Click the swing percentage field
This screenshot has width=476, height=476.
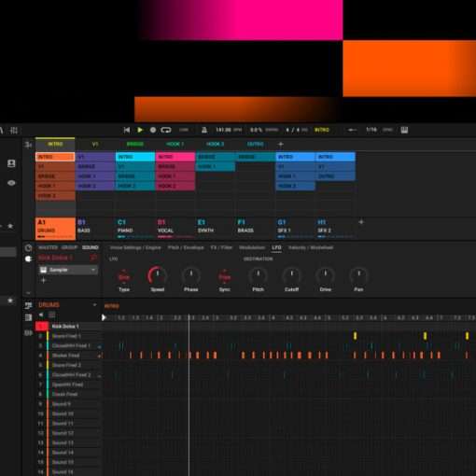pyautogui.click(x=264, y=130)
